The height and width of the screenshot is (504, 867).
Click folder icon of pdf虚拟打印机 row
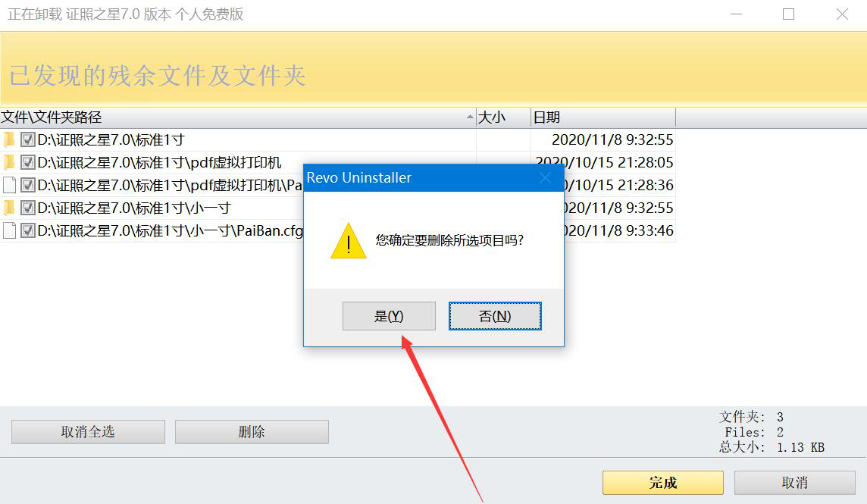pos(9,162)
